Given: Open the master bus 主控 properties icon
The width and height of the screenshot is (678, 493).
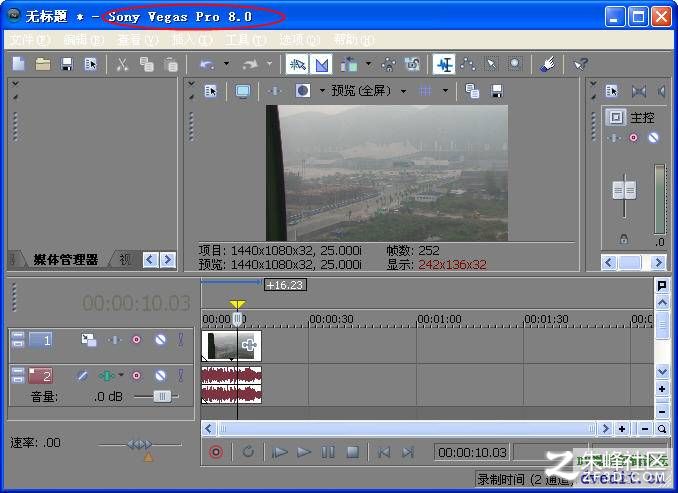Looking at the screenshot, I should [x=616, y=117].
